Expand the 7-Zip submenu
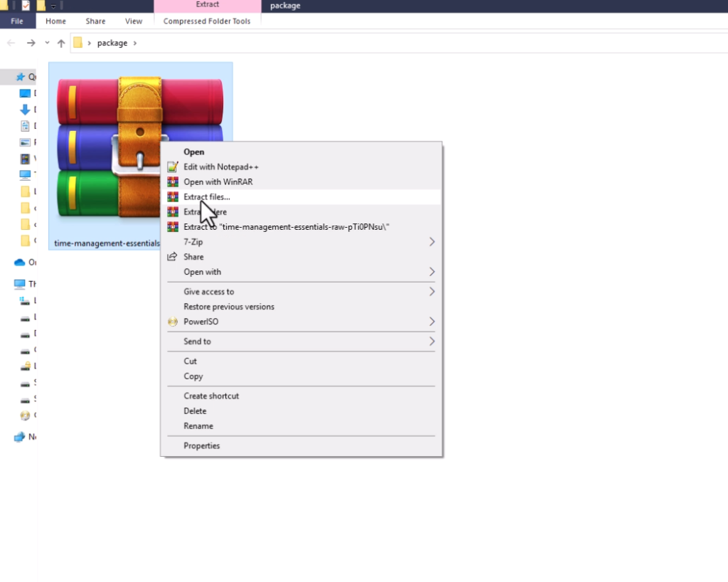728x582 pixels. pyautogui.click(x=432, y=242)
